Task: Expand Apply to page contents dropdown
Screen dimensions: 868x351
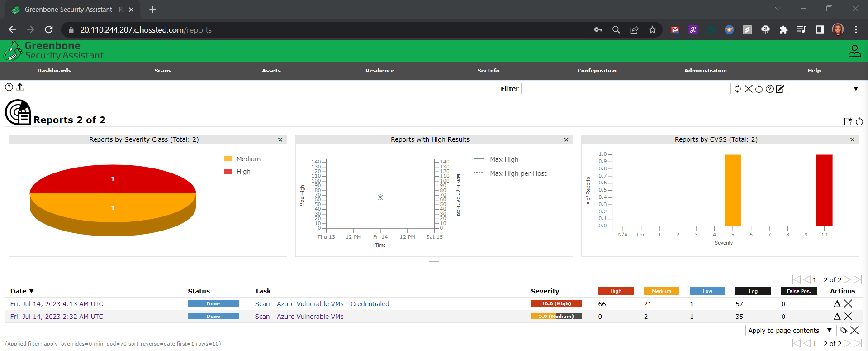Action: click(789, 331)
